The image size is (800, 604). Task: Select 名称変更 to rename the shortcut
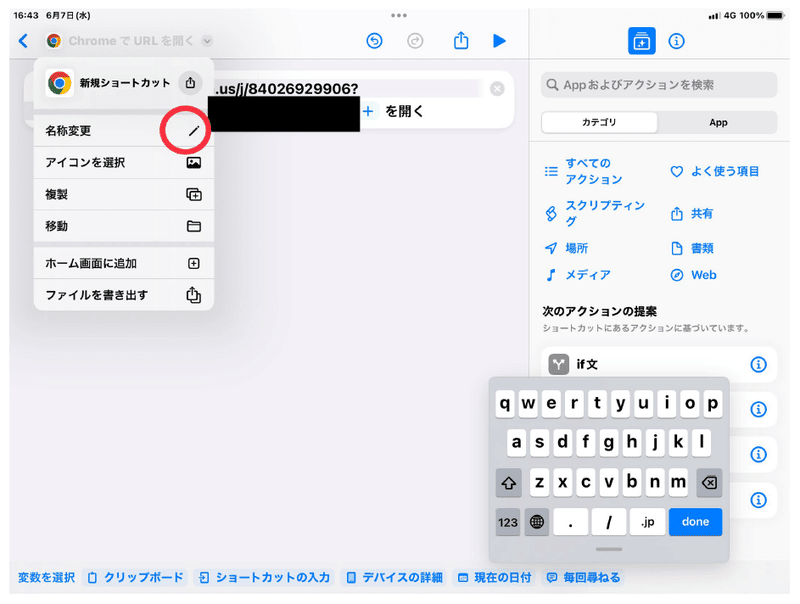click(x=123, y=131)
